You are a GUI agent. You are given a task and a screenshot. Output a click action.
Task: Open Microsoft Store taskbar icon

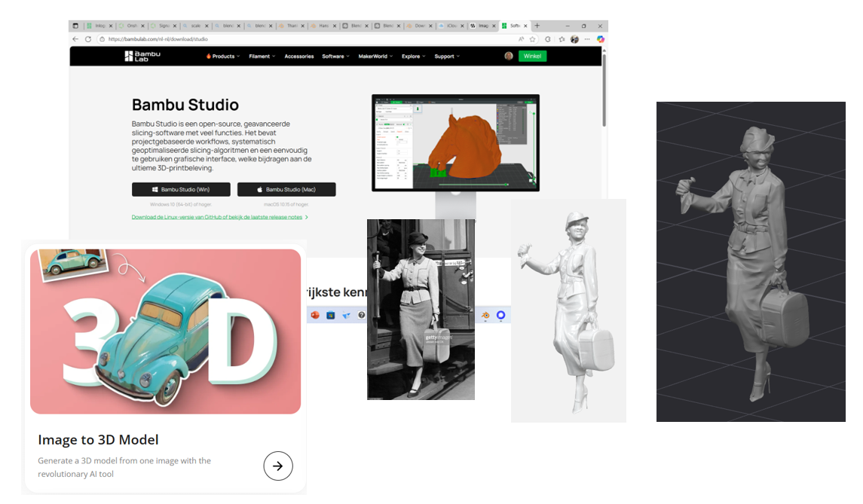(x=331, y=315)
